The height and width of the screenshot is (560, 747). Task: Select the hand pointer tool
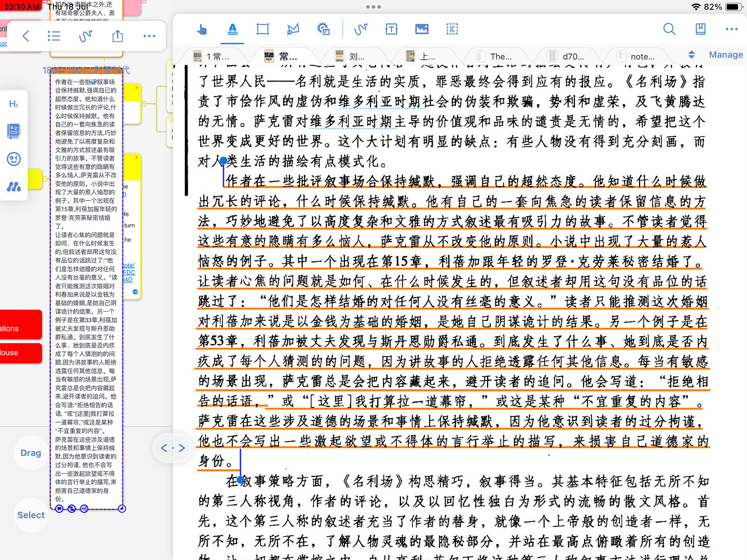tap(202, 30)
